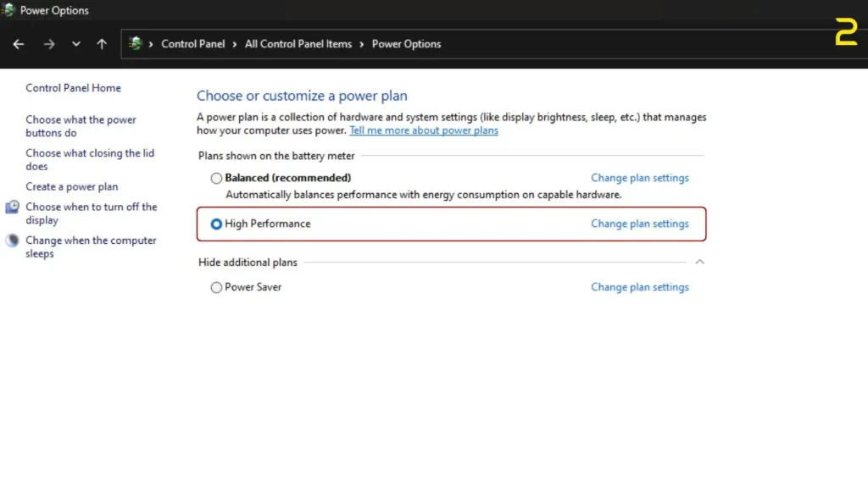Click the back navigation arrow

pos(19,44)
